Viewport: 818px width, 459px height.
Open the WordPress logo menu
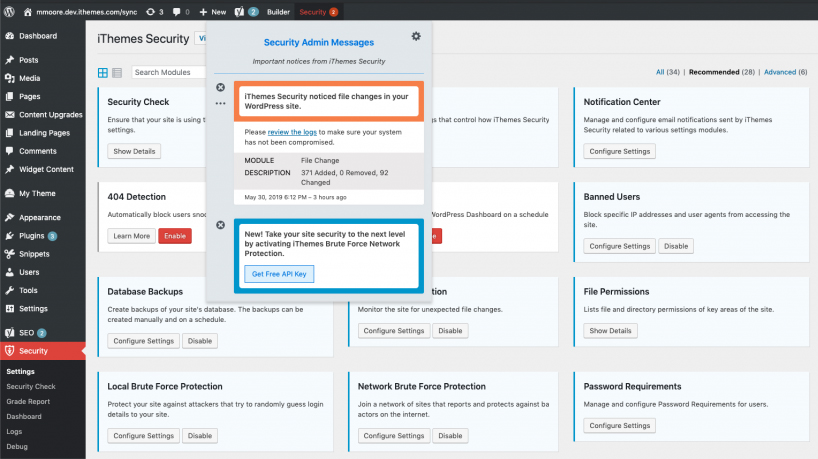pos(9,11)
